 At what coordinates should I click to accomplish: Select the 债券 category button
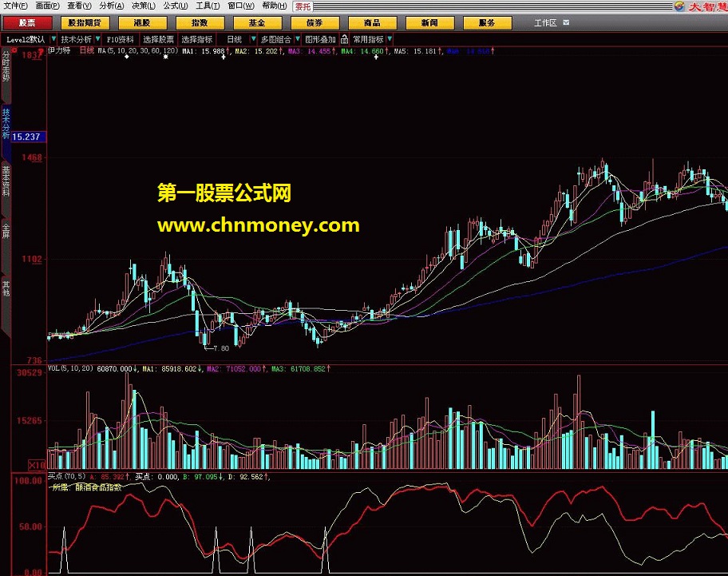coord(315,22)
